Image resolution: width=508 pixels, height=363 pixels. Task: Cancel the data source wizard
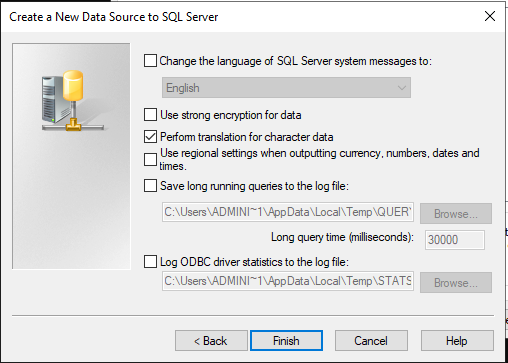371,341
